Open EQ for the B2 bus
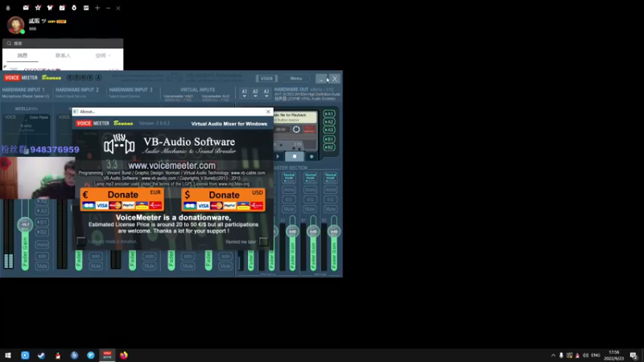Image resolution: width=644 pixels, height=362 pixels. 331,200
